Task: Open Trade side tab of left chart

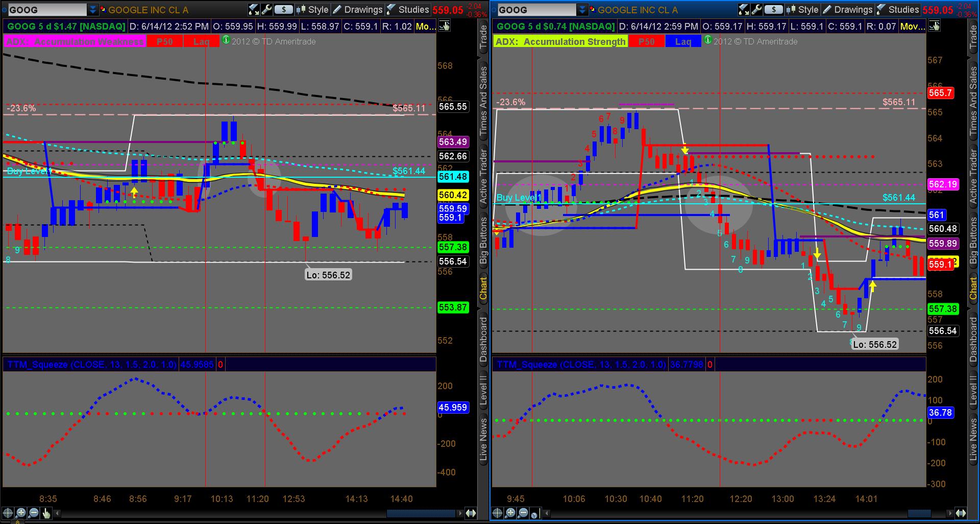Action: (483, 37)
